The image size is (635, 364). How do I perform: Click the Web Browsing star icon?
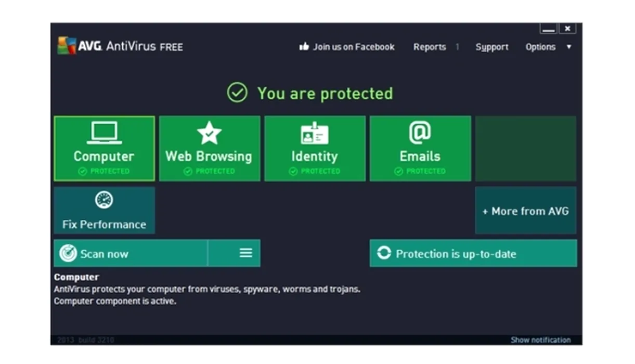pos(209,133)
